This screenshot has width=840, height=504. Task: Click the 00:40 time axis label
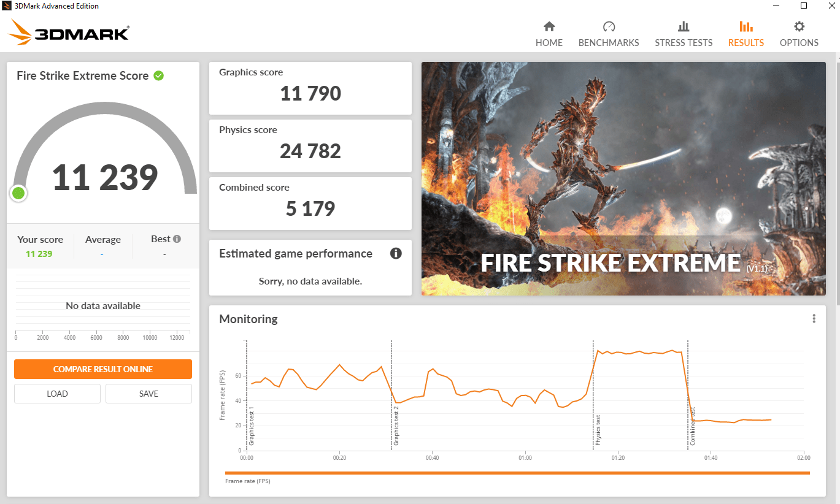point(432,458)
